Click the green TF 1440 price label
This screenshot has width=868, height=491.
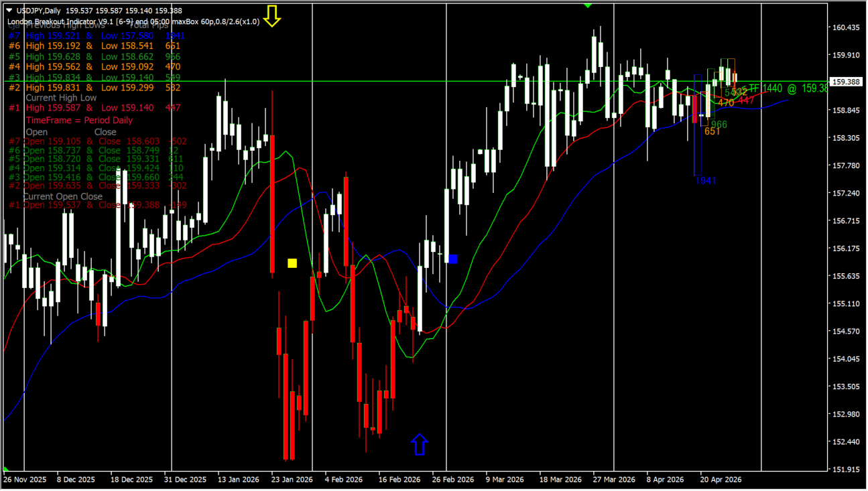[788, 88]
